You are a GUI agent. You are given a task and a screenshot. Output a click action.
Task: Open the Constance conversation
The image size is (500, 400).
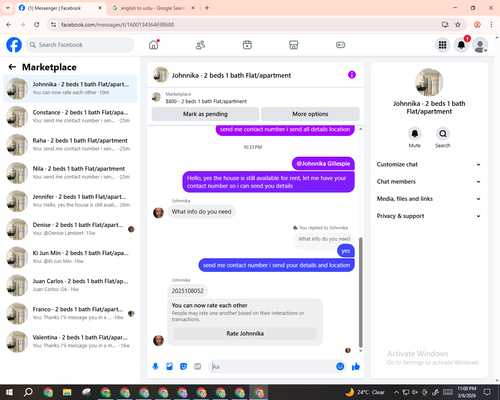coord(70,117)
